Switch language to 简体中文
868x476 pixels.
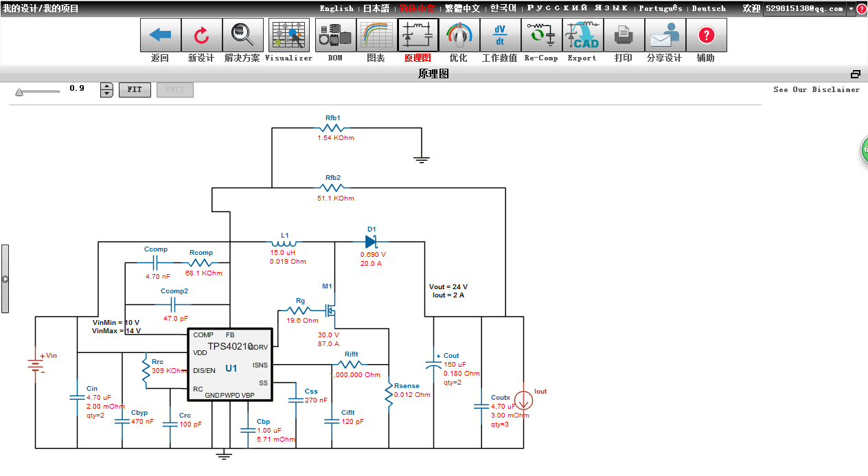418,8
